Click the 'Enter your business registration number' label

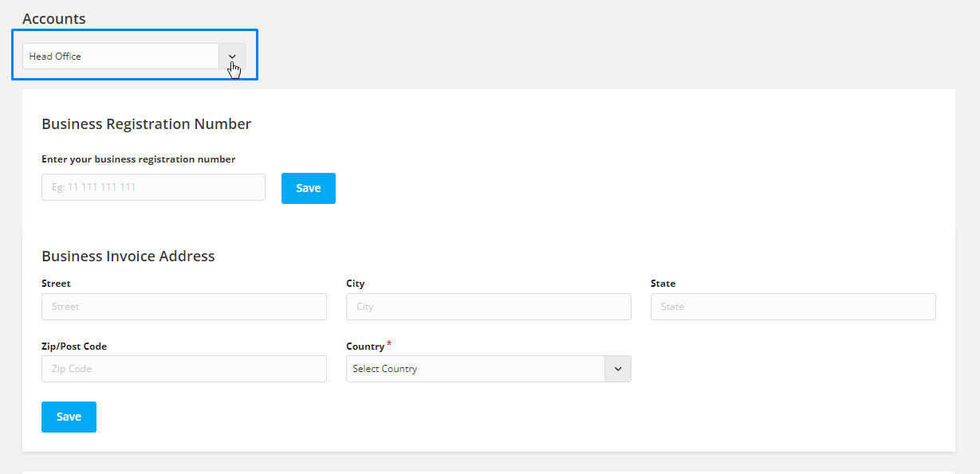(x=139, y=159)
